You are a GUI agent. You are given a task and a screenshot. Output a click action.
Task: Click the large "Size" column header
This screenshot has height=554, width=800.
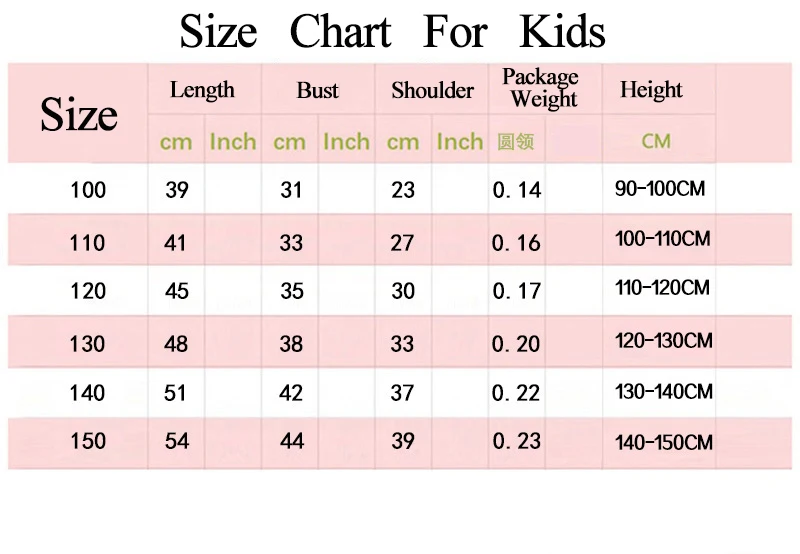78,115
